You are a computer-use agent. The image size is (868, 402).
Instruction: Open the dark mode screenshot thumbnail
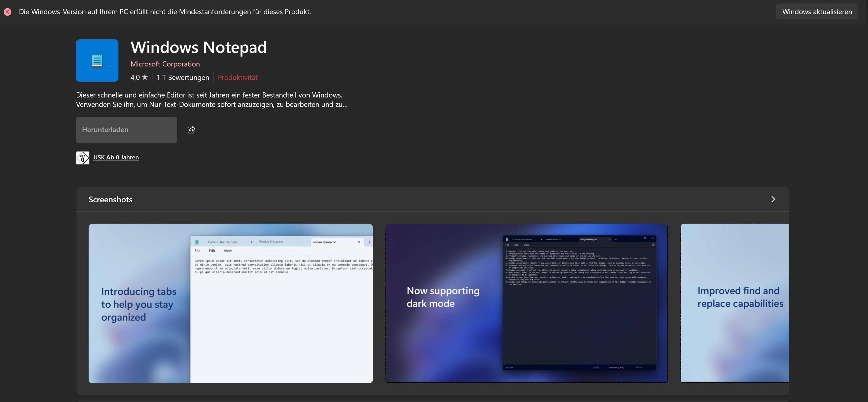[x=526, y=303]
